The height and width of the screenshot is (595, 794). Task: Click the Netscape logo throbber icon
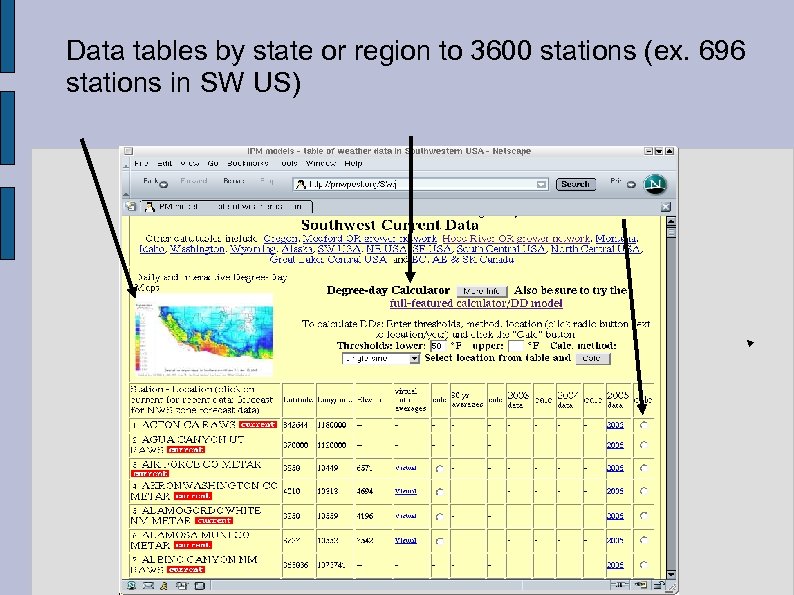(x=655, y=184)
